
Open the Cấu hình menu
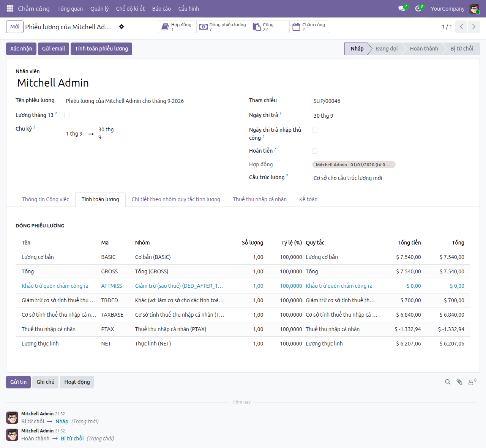pos(189,8)
